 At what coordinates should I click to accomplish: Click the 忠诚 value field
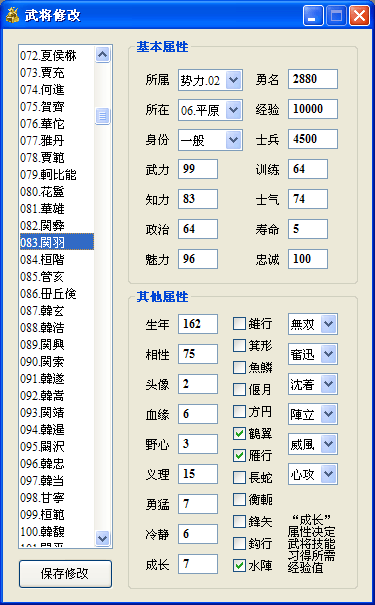click(x=308, y=259)
